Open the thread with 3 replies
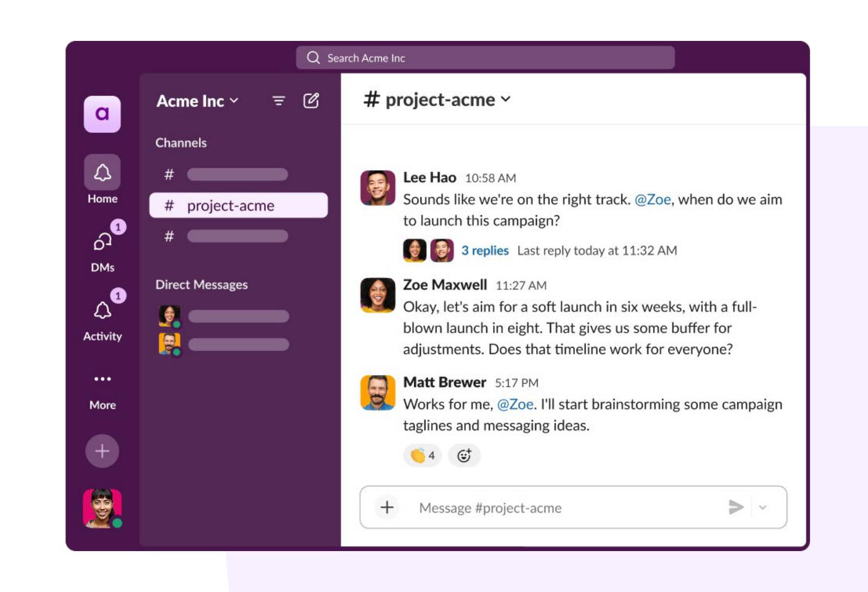Image resolution: width=868 pixels, height=592 pixels. [485, 250]
